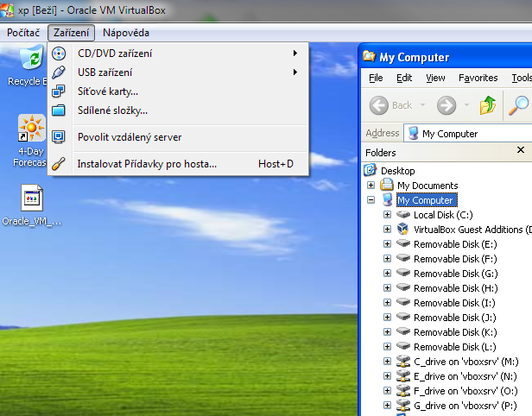Choose Instalovat Přídavky pro hosta
Viewport: 532px width, 416px height.
pos(178,164)
